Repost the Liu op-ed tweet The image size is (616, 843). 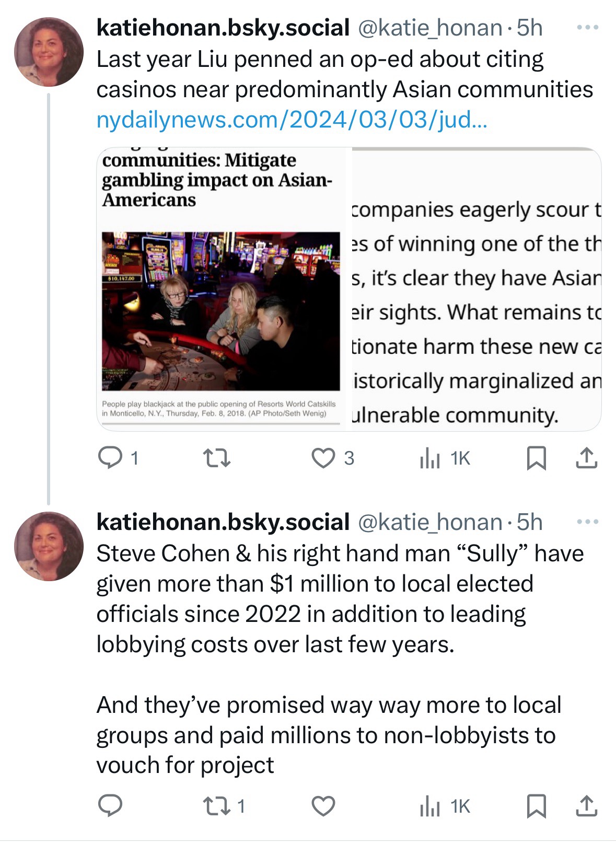(x=216, y=458)
